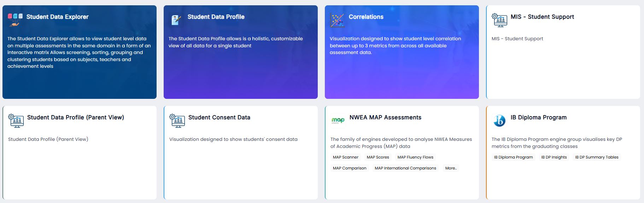Click the Student Data Profile (Parent View) icon
The image size is (644, 203).
(16, 121)
